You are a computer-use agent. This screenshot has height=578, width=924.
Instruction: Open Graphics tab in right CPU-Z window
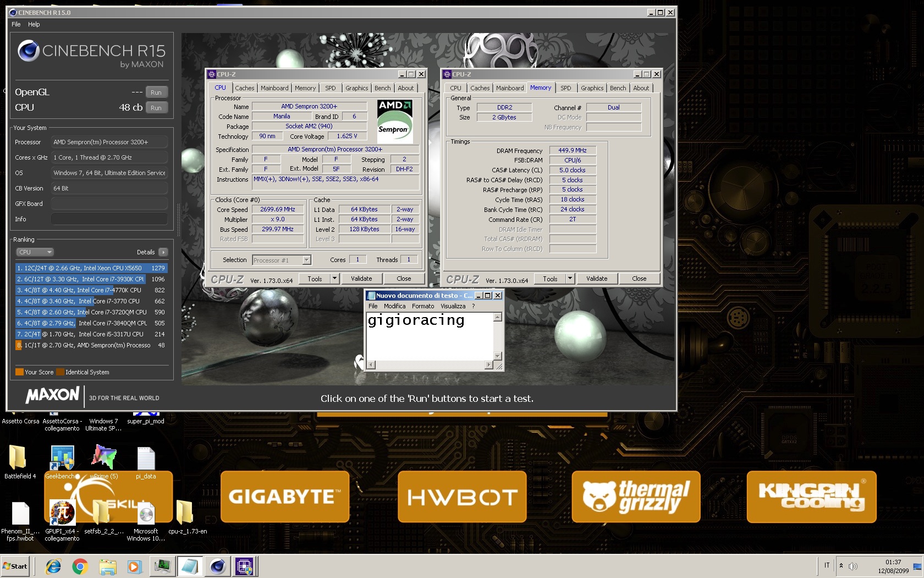click(592, 88)
